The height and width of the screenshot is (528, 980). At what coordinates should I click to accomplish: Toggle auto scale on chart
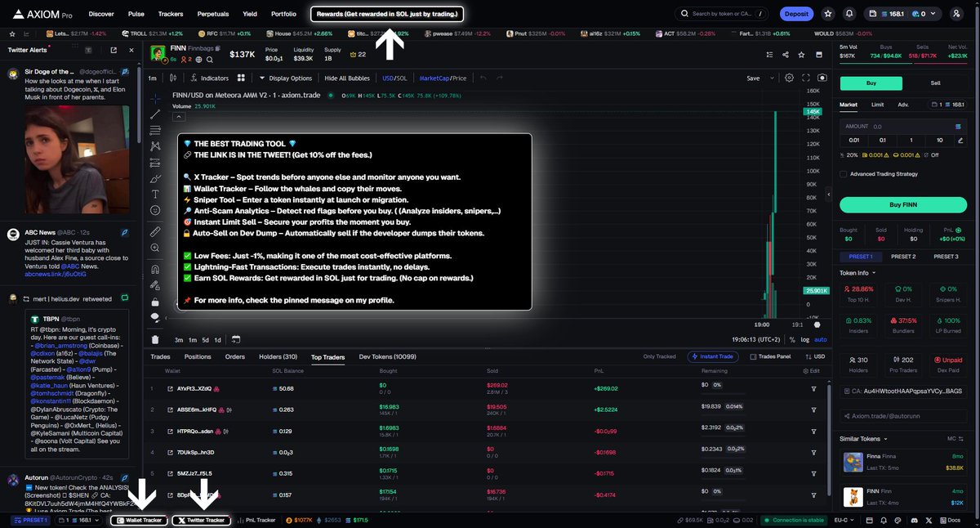(x=821, y=339)
